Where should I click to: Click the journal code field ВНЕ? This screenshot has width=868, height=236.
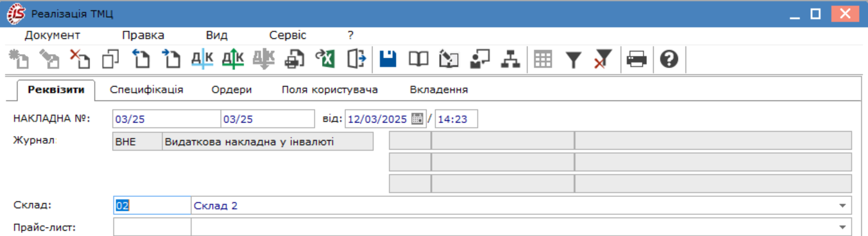(x=138, y=141)
